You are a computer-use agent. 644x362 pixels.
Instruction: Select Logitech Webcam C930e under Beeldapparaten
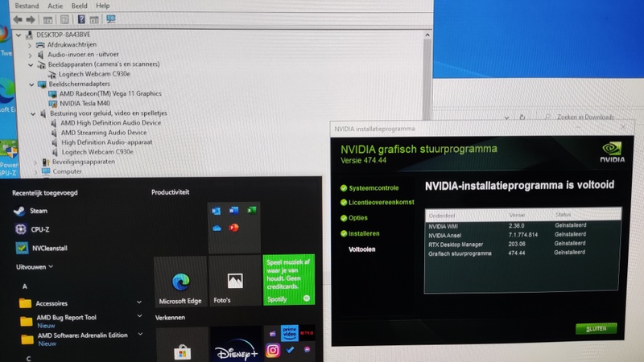(x=94, y=74)
